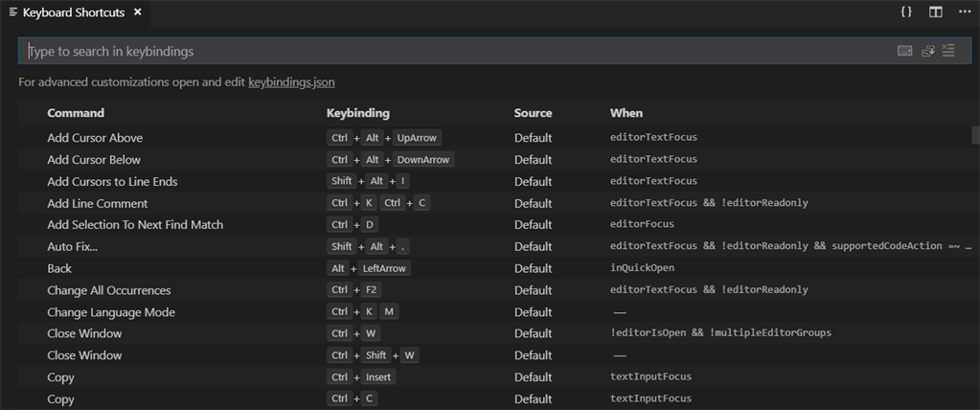Clear keybindings search input icon
Screen dimensions: 980x410
tap(948, 52)
